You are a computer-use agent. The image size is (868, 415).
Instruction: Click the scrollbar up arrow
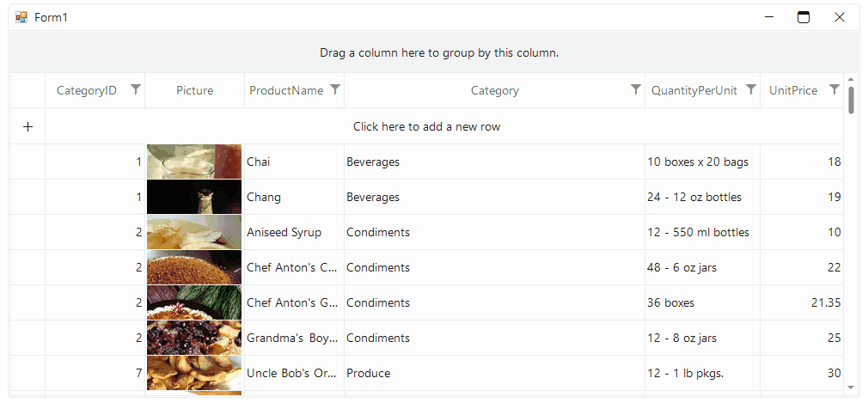(851, 80)
